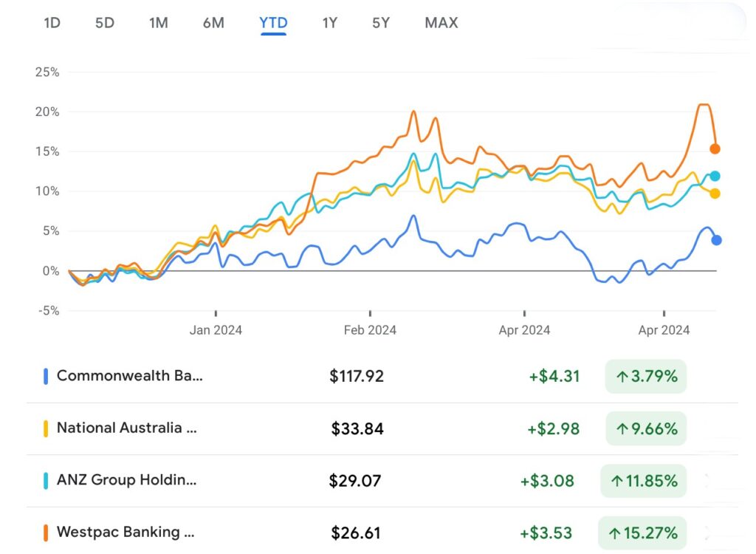This screenshot has height=554, width=756.
Task: Open the 5Y chart range
Action: pyautogui.click(x=381, y=23)
